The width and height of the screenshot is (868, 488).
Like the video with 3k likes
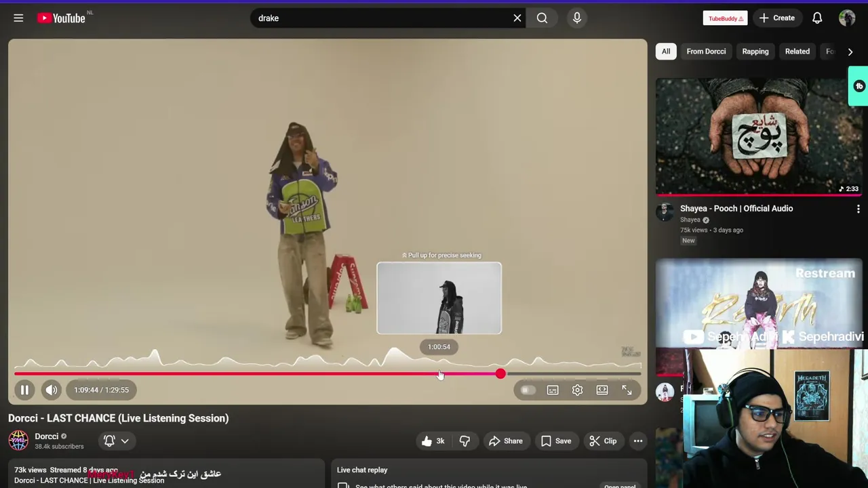433,441
